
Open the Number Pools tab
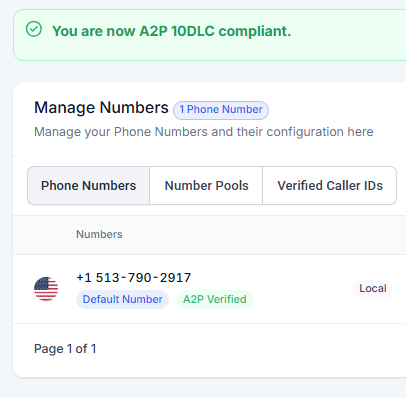206,186
